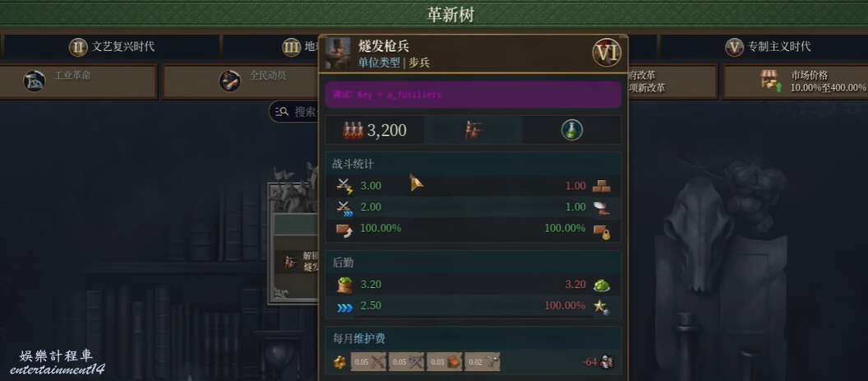Click the green food sack icon
Viewport: 868px width, 381px height.
(x=344, y=285)
